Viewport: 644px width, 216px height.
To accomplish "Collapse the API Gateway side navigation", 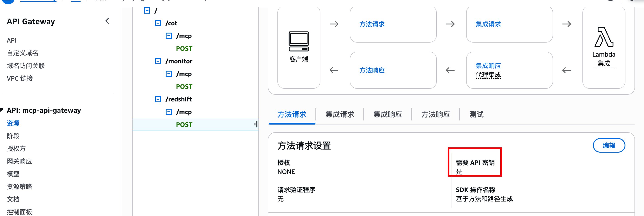I will (x=107, y=21).
